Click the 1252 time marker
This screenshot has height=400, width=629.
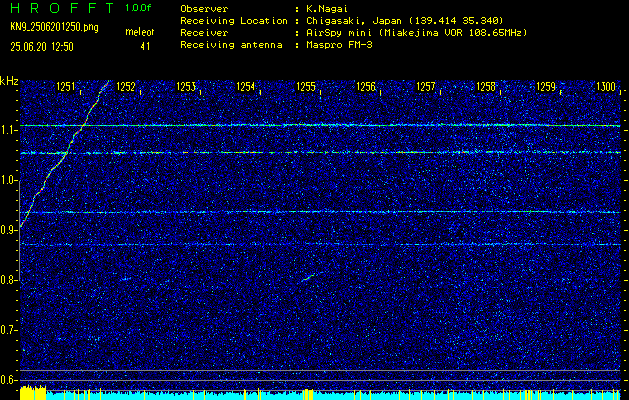(126, 87)
